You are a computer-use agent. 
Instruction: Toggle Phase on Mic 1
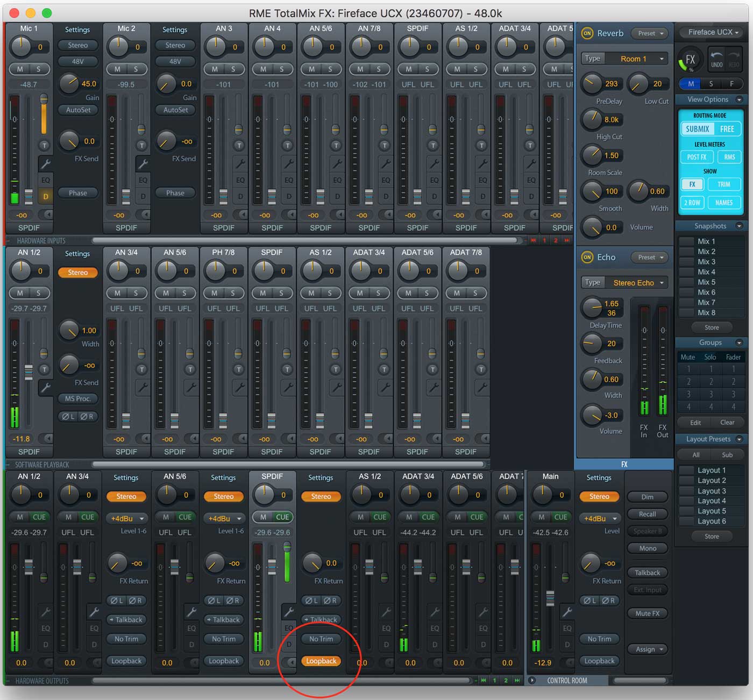click(78, 193)
